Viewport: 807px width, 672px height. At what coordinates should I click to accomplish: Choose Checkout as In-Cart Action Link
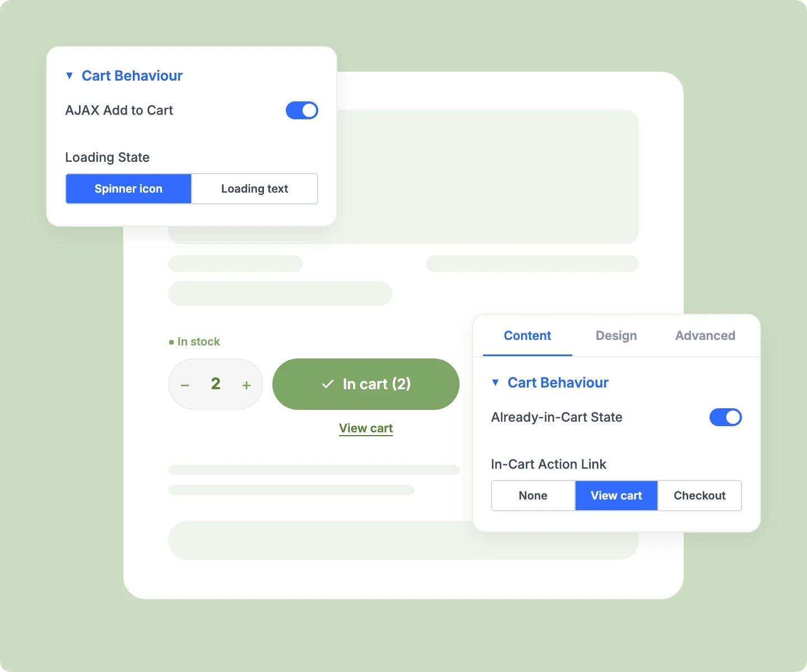point(699,496)
